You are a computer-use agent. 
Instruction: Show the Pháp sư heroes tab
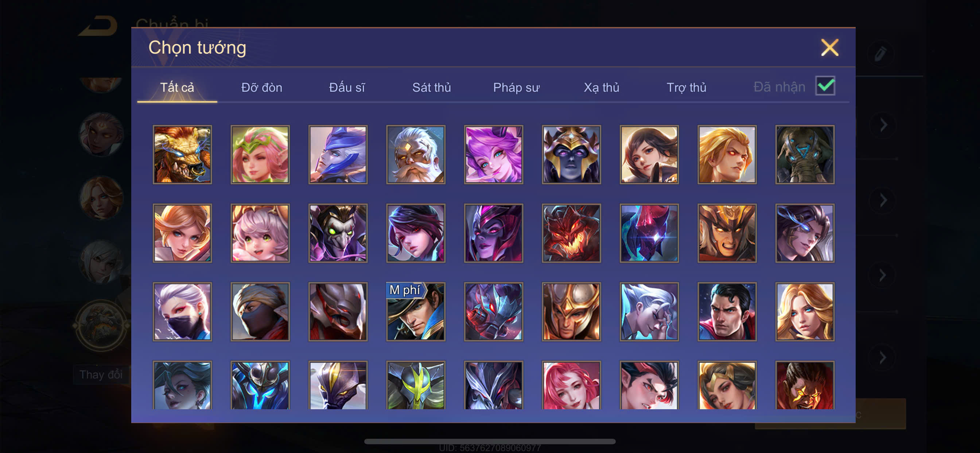click(x=516, y=88)
